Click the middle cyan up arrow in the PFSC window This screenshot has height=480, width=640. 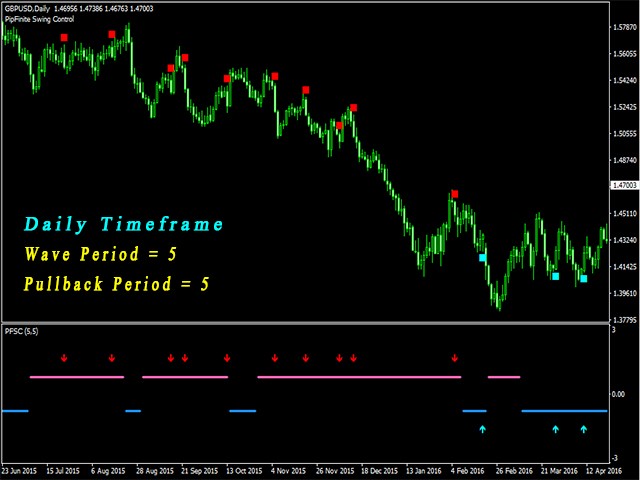[x=556, y=429]
